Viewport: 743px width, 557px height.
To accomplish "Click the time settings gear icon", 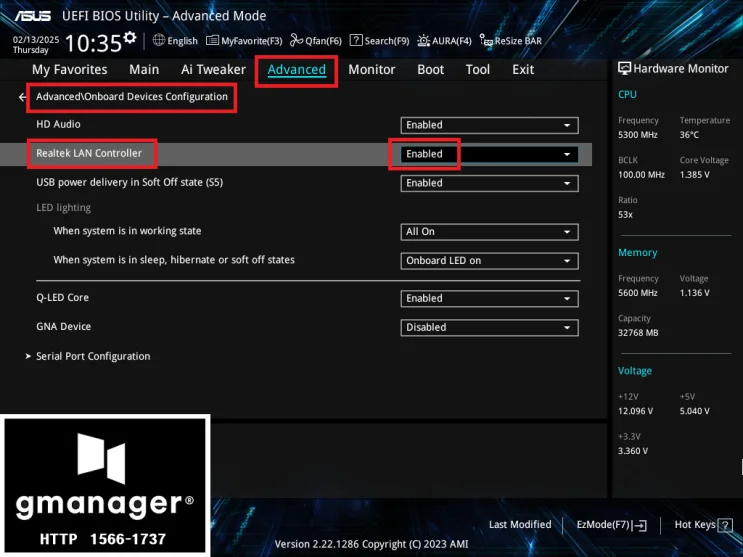I will coord(129,37).
